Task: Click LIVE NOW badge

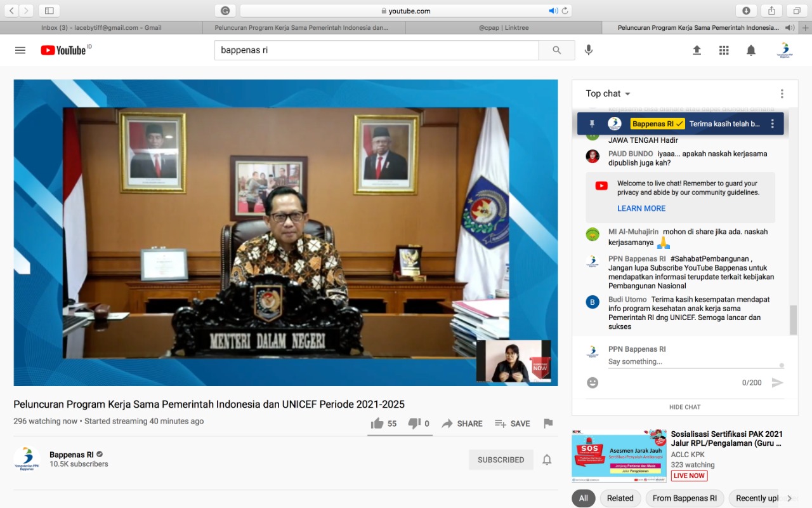Action: [x=689, y=476]
